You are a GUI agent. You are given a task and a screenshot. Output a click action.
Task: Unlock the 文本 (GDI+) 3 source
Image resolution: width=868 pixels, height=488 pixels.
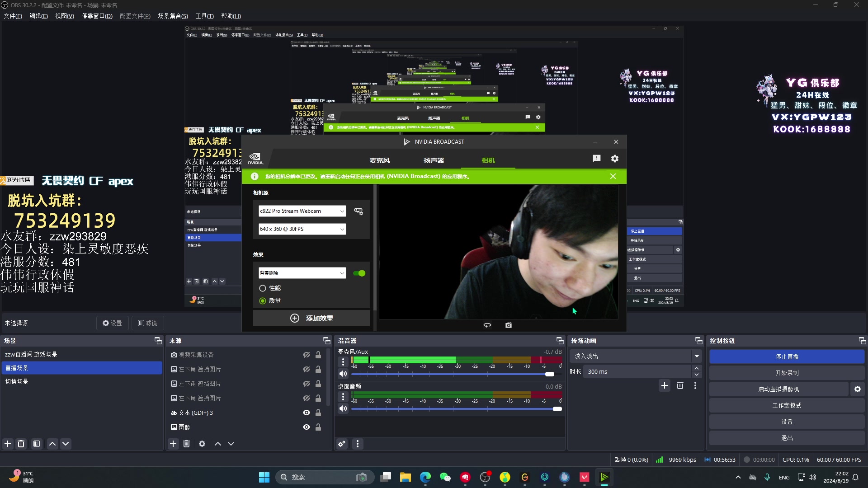pyautogui.click(x=318, y=413)
